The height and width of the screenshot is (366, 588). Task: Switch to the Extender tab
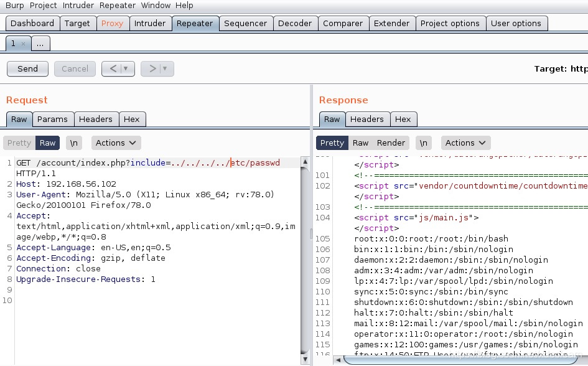point(392,23)
